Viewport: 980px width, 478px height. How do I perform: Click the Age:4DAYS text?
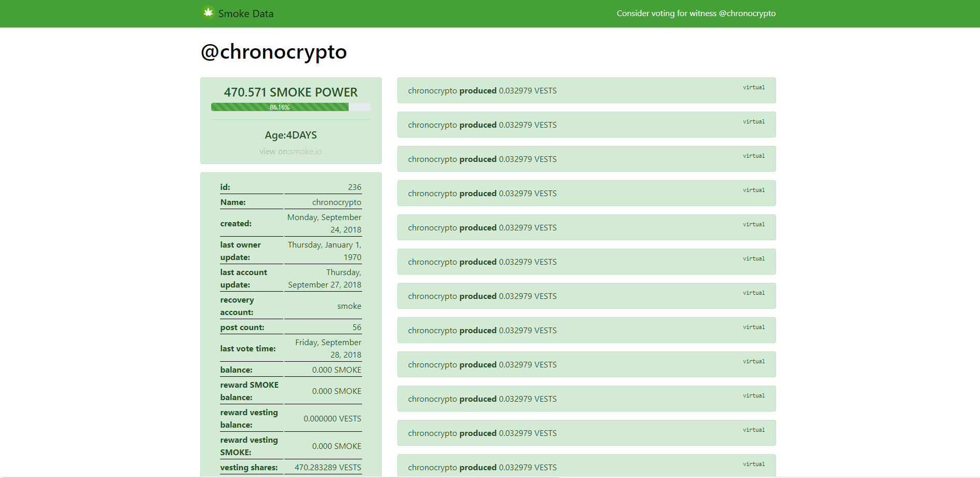(291, 135)
